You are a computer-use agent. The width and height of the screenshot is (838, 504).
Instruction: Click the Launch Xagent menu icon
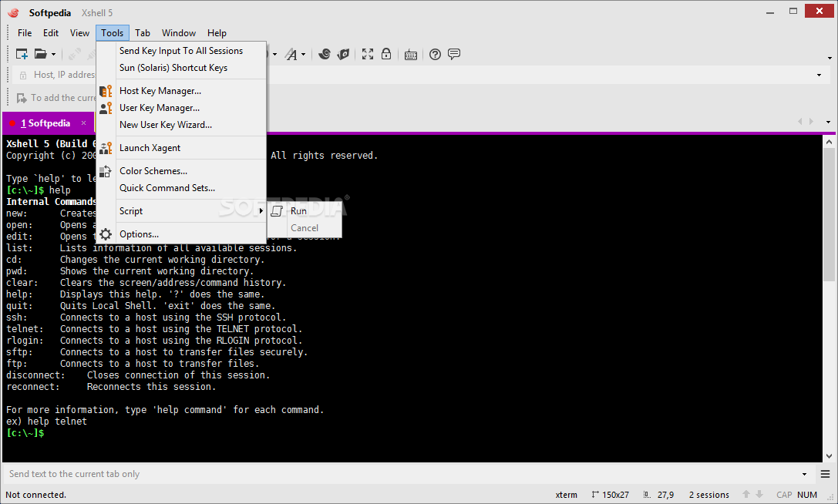coord(106,148)
